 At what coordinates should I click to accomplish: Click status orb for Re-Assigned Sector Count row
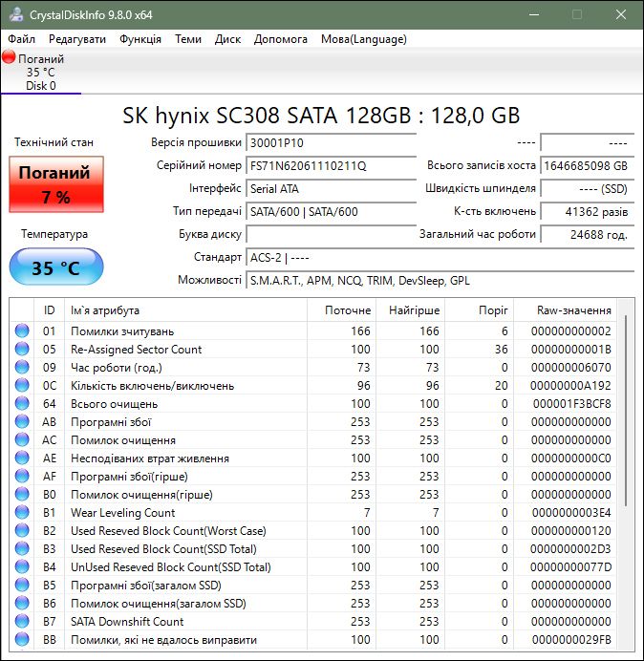(22, 349)
